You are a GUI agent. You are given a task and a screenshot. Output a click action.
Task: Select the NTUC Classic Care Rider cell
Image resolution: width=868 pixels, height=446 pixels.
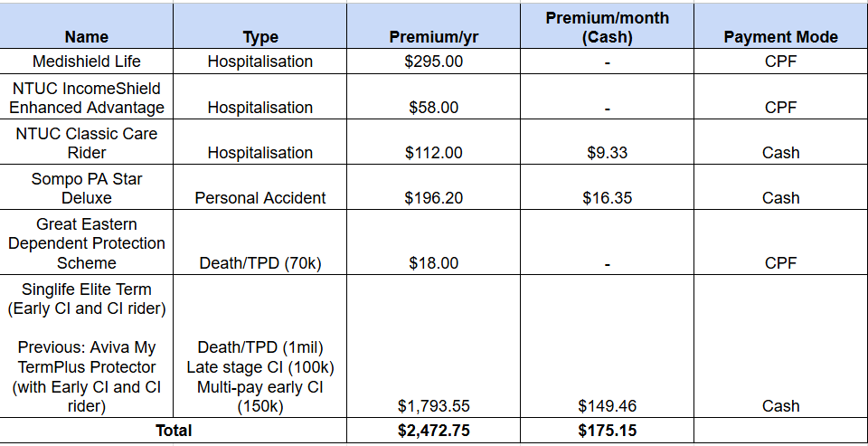[87, 143]
